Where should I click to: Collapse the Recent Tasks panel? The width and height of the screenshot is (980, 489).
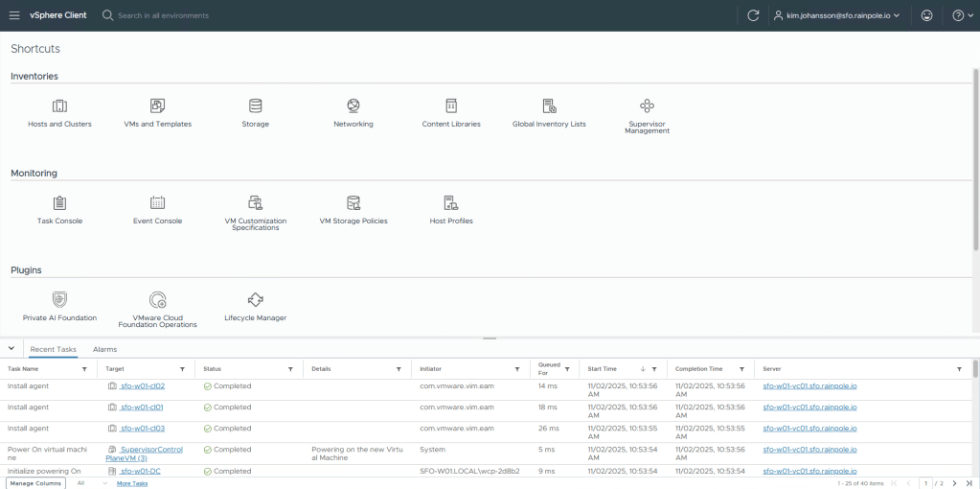11,349
